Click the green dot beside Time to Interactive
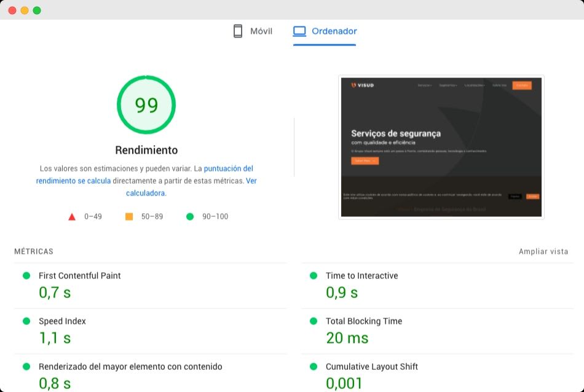Image resolution: width=584 pixels, height=392 pixels. [x=314, y=275]
